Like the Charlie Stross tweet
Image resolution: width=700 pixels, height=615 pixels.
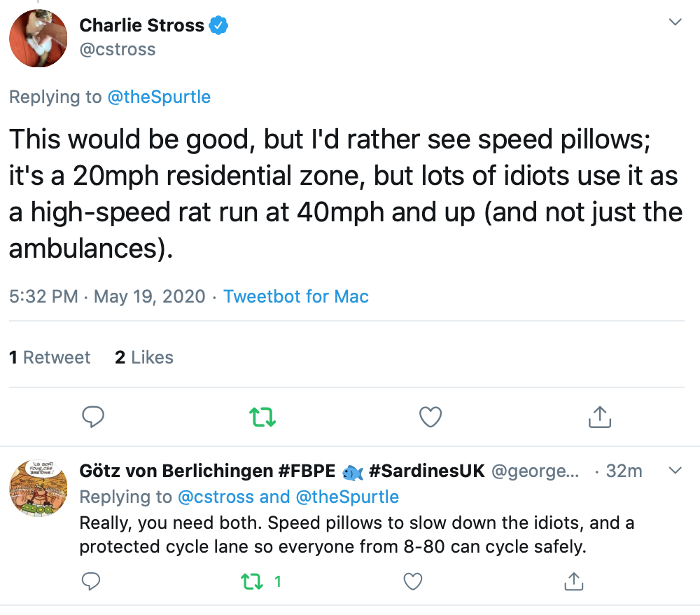430,417
